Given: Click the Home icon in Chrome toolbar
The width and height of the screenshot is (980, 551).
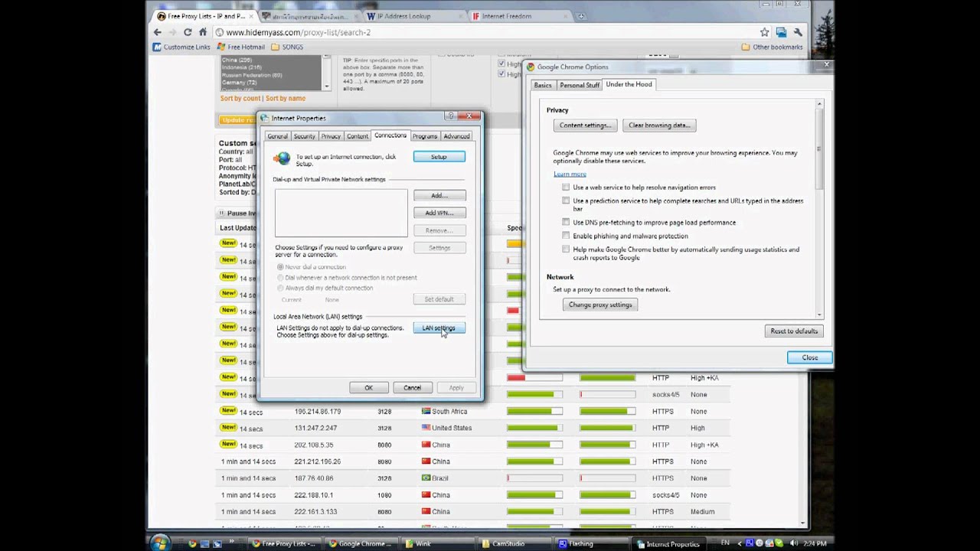Looking at the screenshot, I should pyautogui.click(x=203, y=32).
